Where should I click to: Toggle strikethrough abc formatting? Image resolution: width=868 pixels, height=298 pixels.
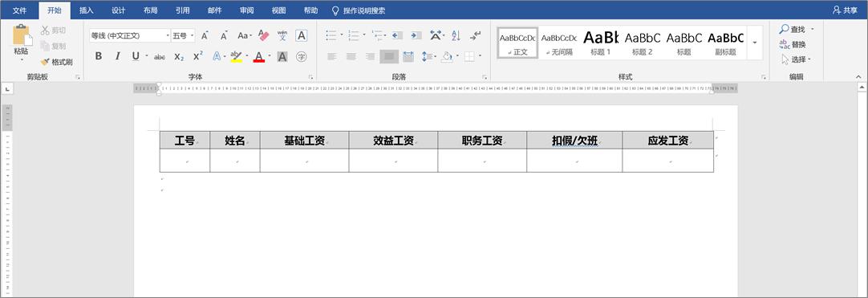[160, 56]
